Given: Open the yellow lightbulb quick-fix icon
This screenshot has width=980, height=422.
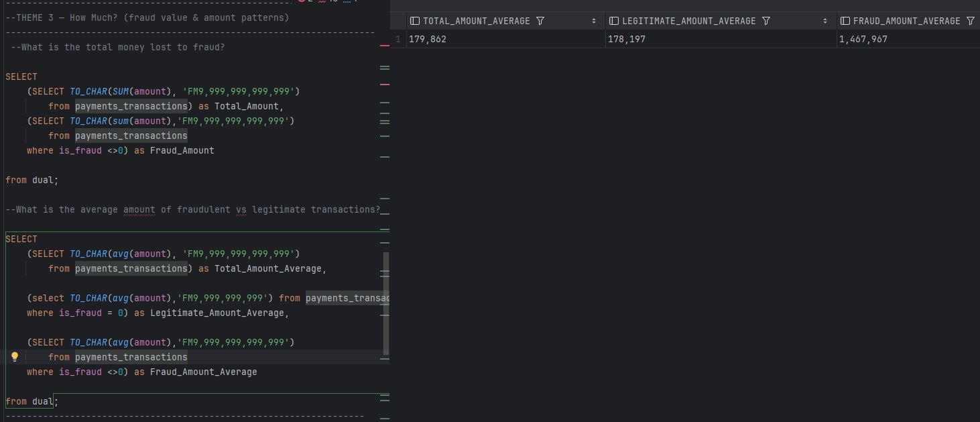Looking at the screenshot, I should click(15, 357).
